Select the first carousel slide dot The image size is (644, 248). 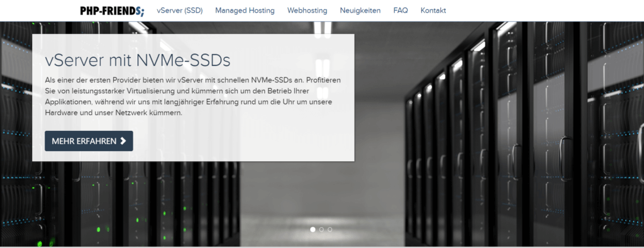313,230
